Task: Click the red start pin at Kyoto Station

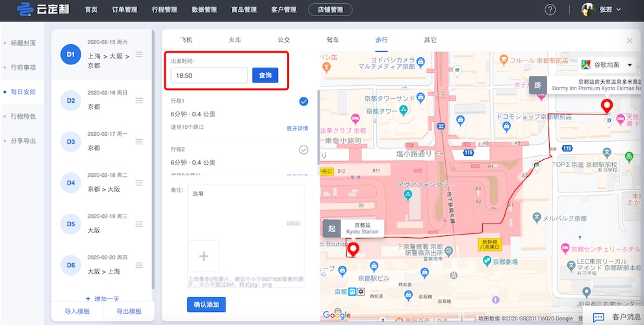Action: pos(353,249)
